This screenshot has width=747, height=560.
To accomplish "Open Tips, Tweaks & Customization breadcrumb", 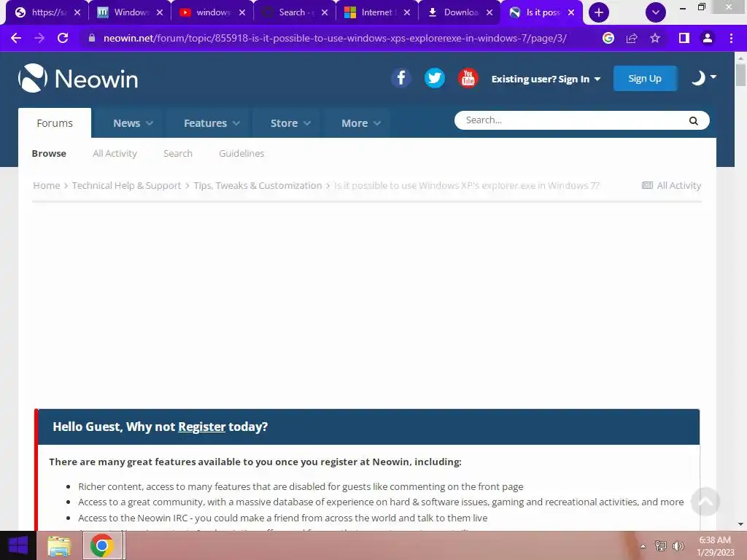I will click(x=258, y=185).
